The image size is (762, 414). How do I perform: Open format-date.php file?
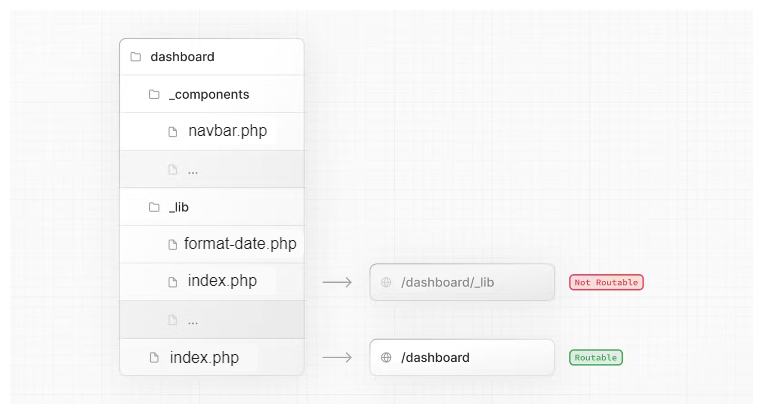240,244
